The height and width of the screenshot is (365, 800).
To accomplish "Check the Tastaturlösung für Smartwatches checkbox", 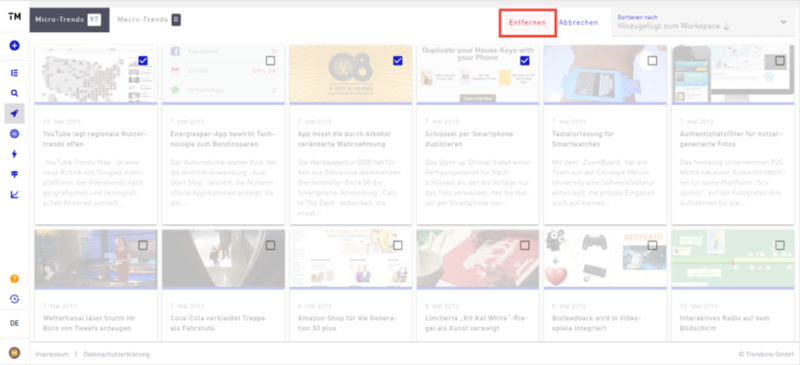I will click(652, 61).
